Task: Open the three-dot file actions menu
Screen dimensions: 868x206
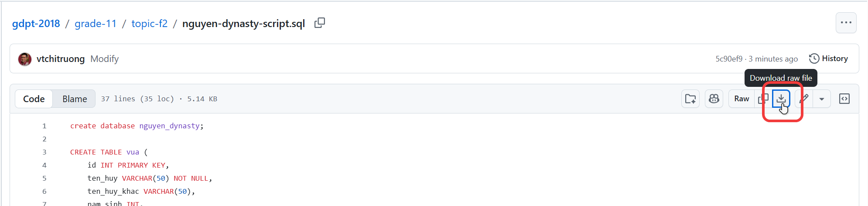Action: coord(846,23)
